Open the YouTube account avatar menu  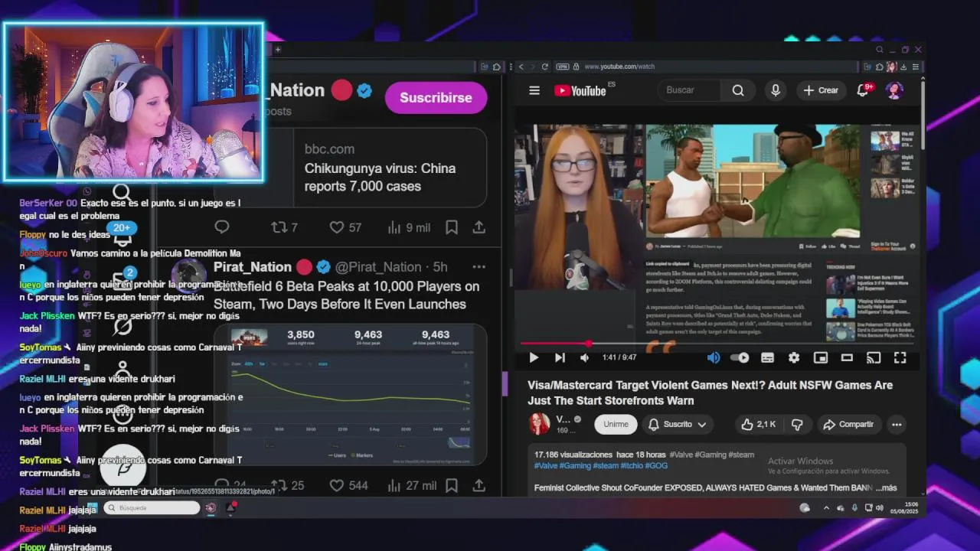click(894, 90)
